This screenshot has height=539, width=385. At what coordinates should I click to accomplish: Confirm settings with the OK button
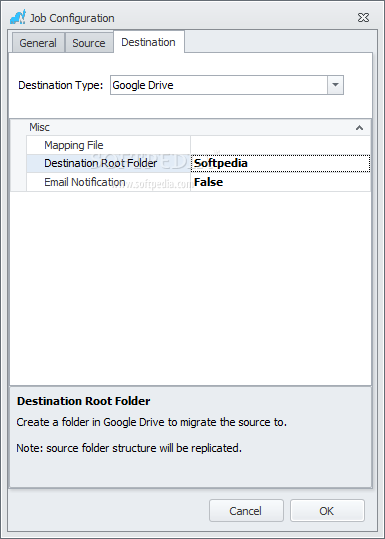coord(327,510)
